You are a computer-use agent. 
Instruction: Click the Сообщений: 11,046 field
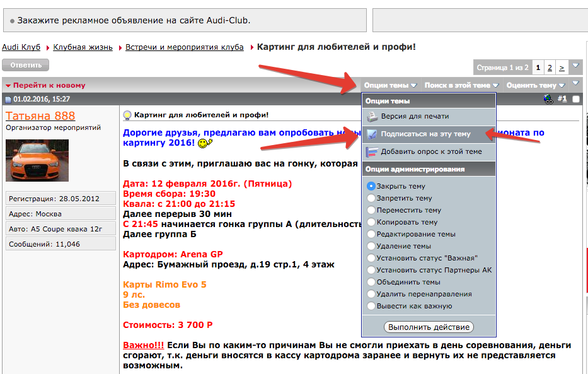61,244
